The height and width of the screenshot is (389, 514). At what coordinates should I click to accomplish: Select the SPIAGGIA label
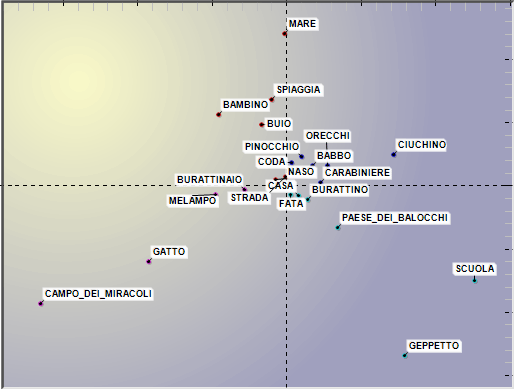point(299,90)
